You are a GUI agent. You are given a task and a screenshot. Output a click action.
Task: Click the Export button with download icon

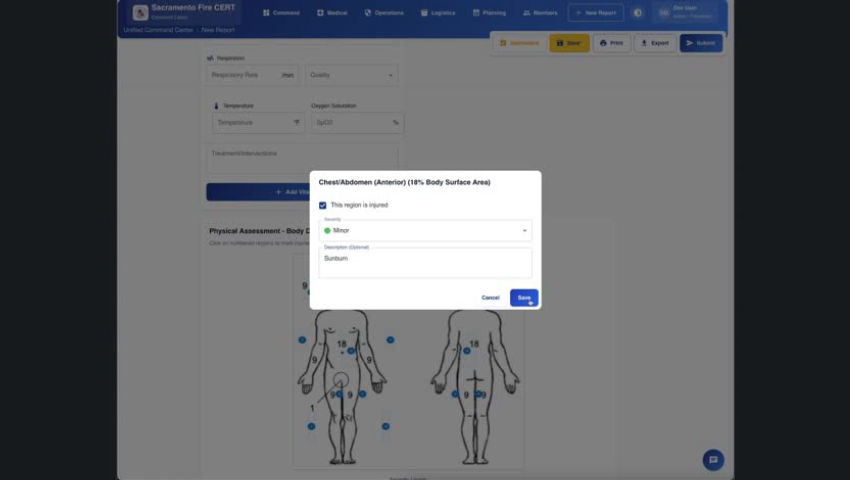(x=655, y=43)
